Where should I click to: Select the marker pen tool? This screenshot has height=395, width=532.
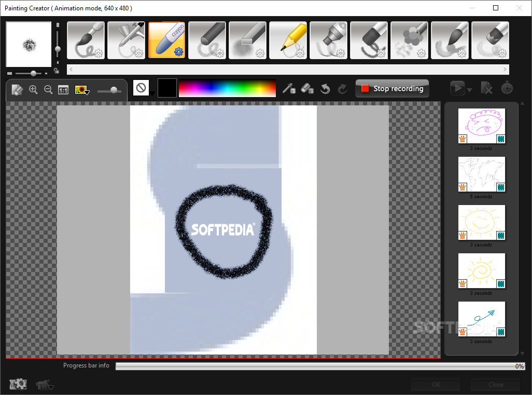pyautogui.click(x=328, y=40)
